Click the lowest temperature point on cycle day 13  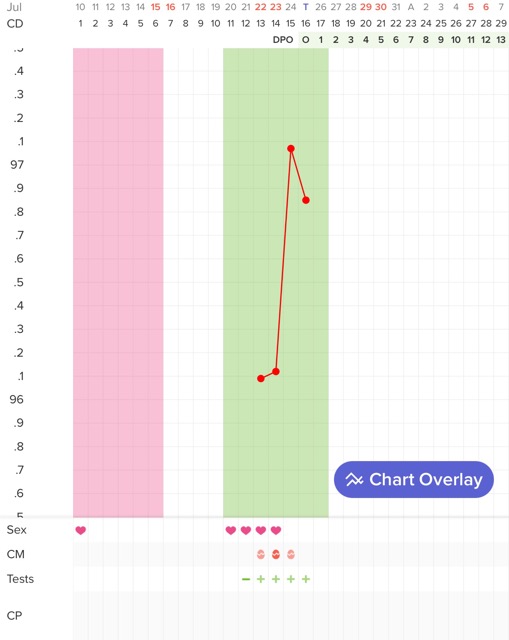pos(261,378)
